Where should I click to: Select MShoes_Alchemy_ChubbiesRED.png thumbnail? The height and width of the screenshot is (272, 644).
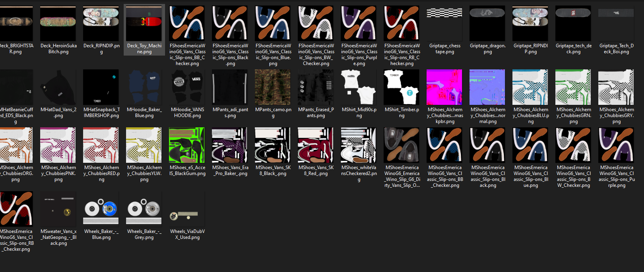(x=101, y=145)
